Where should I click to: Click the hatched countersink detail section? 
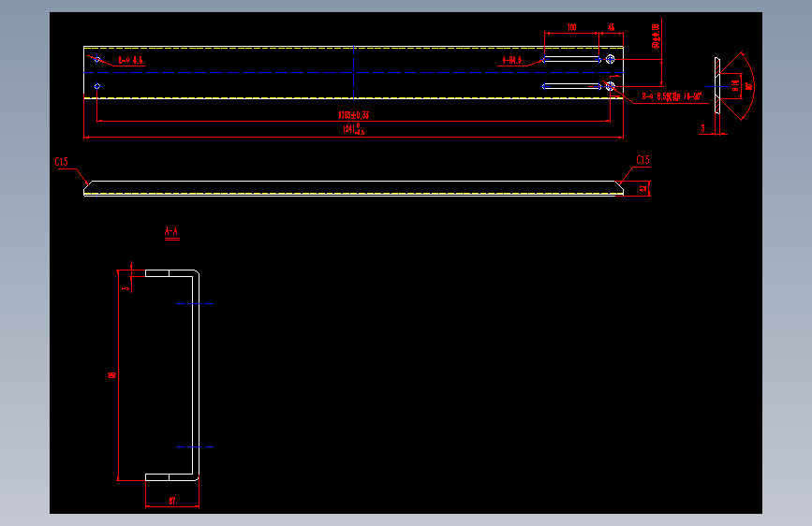[717, 85]
